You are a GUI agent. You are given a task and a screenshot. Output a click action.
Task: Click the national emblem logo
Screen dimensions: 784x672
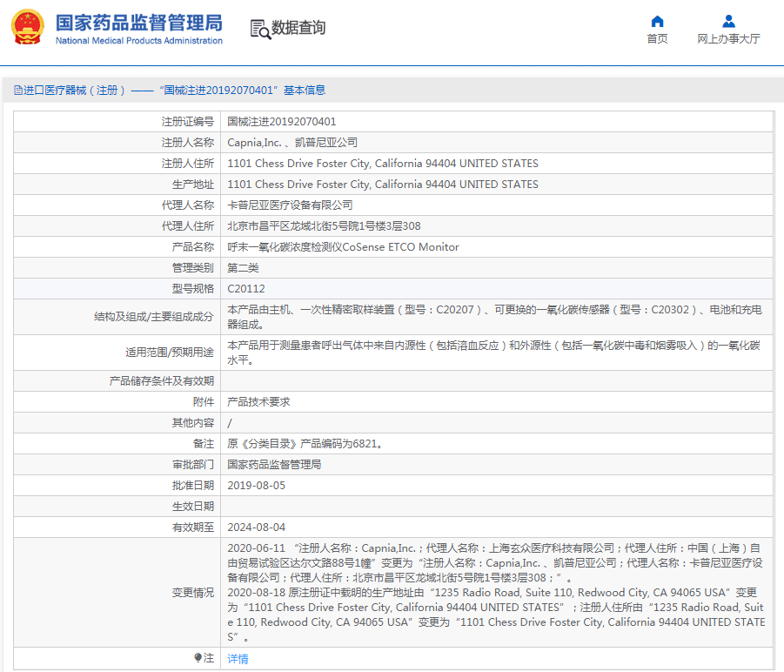(x=27, y=28)
